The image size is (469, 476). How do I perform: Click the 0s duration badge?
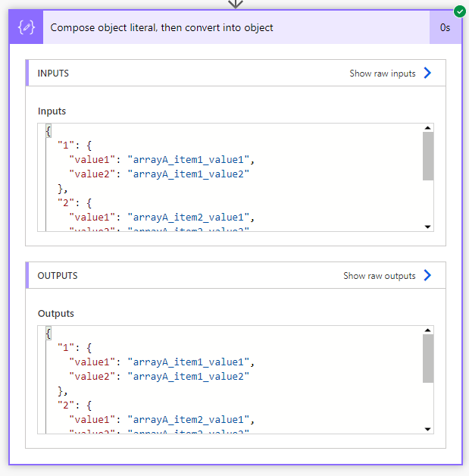click(x=445, y=27)
